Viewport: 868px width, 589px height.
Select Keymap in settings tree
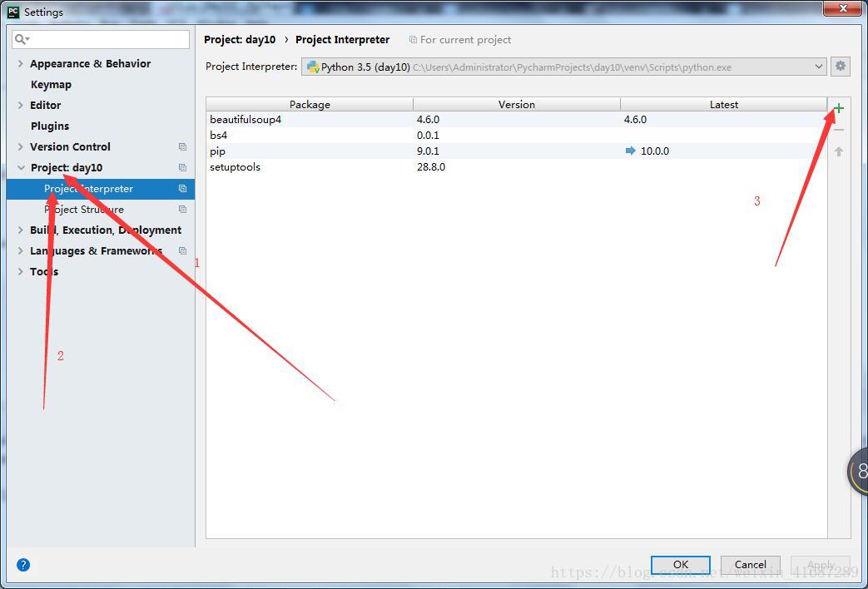pyautogui.click(x=51, y=85)
